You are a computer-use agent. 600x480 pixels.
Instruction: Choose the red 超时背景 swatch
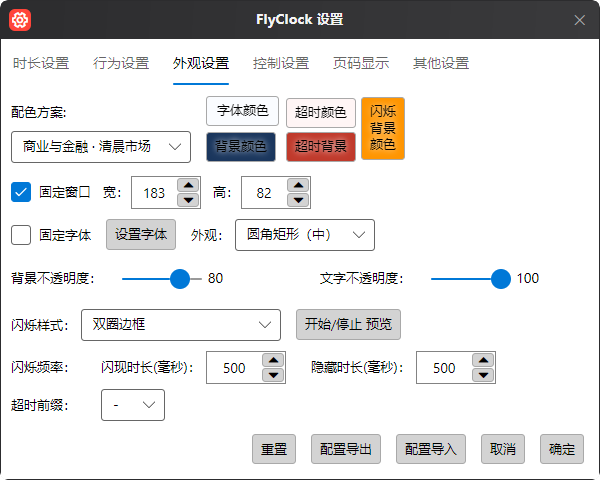pos(321,147)
